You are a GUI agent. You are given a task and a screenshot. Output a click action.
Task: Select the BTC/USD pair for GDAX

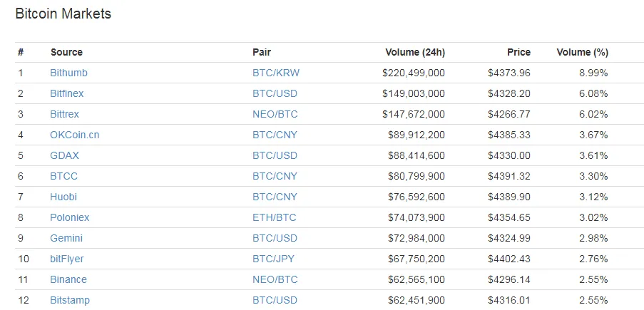[275, 155]
